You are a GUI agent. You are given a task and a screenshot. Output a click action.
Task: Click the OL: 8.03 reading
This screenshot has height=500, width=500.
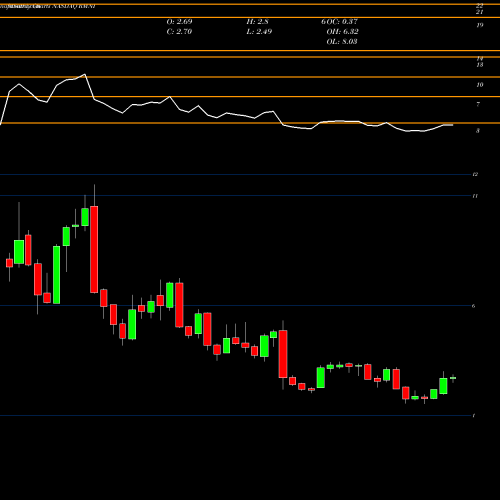click(342, 42)
